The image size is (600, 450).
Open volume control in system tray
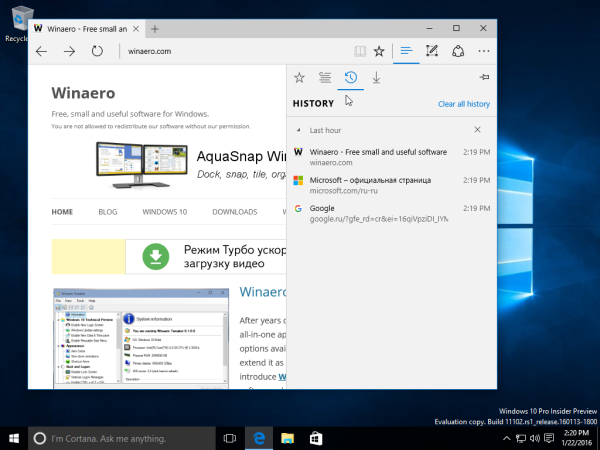pyautogui.click(x=535, y=439)
